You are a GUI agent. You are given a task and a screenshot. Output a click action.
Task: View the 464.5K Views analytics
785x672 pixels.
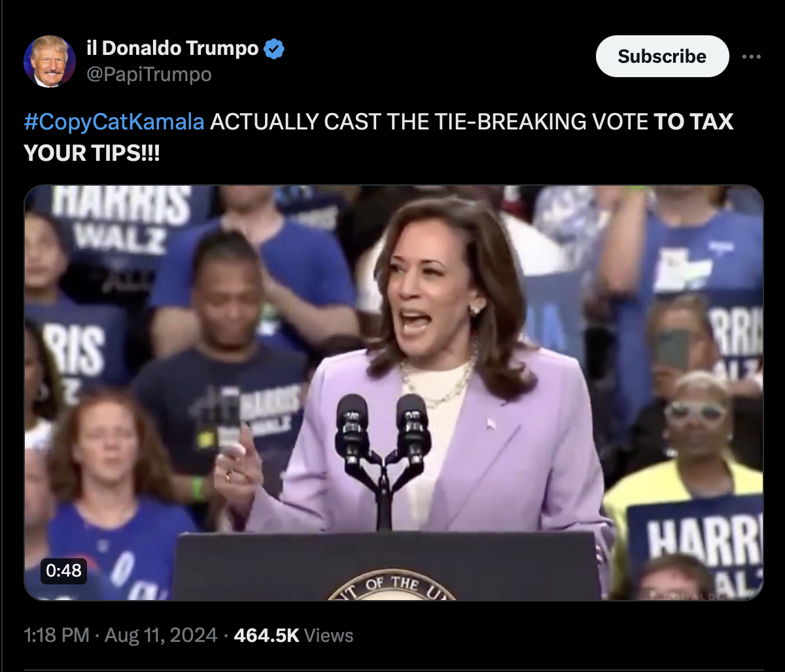pos(293,635)
